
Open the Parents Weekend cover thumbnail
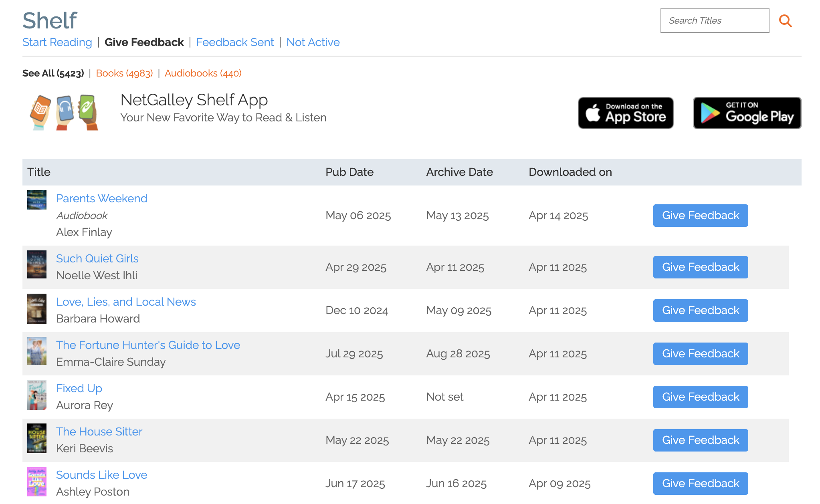(37, 200)
